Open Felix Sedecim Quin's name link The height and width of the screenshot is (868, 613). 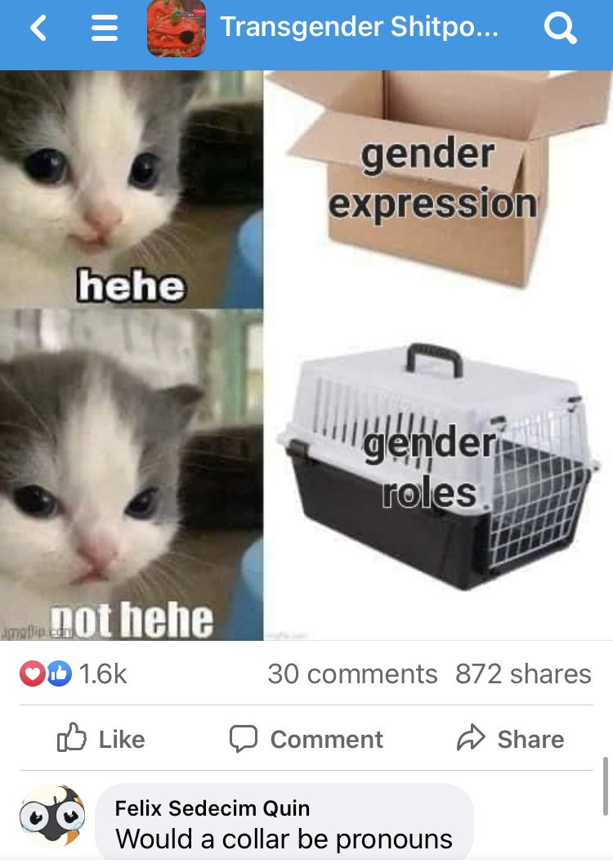pos(212,808)
